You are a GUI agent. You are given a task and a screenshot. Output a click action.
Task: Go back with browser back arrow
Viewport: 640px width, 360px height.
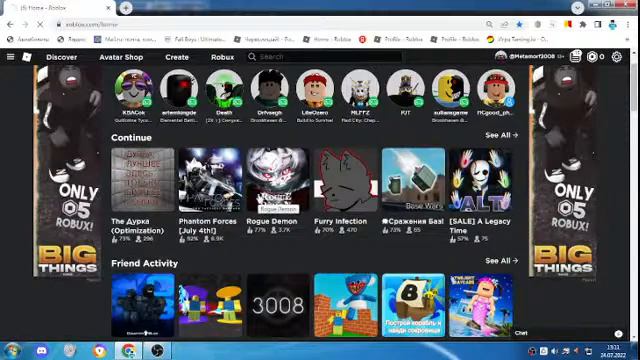point(10,24)
